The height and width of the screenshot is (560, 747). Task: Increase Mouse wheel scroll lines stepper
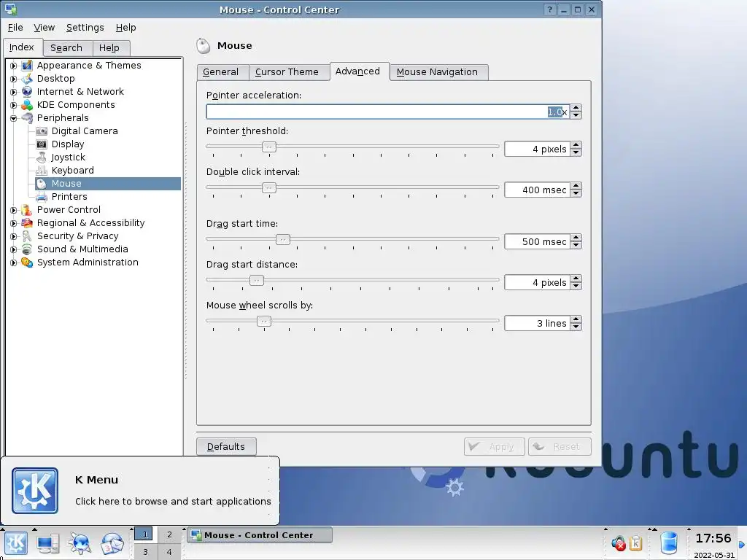pos(576,319)
